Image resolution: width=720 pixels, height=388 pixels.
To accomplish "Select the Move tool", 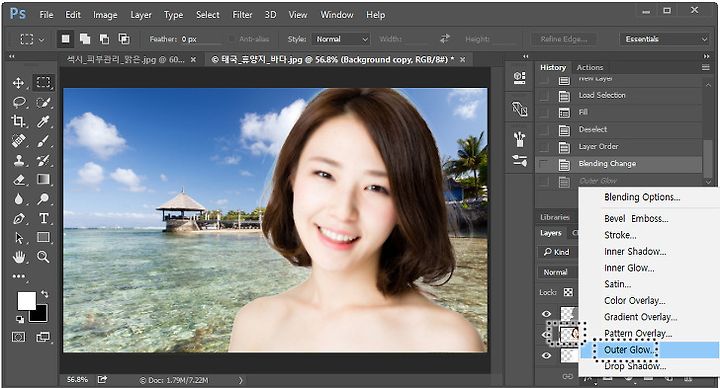I will coord(18,83).
